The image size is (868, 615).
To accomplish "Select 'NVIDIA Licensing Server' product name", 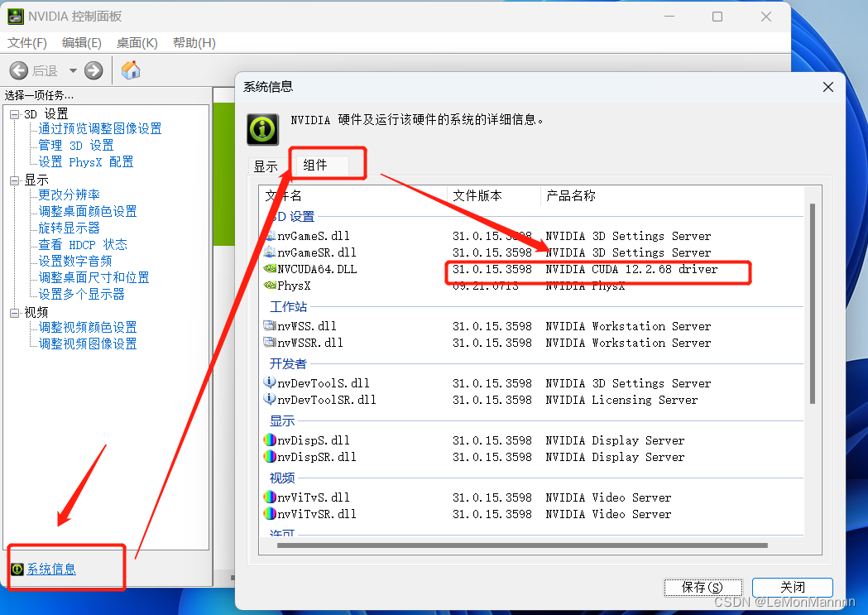I will tap(621, 400).
